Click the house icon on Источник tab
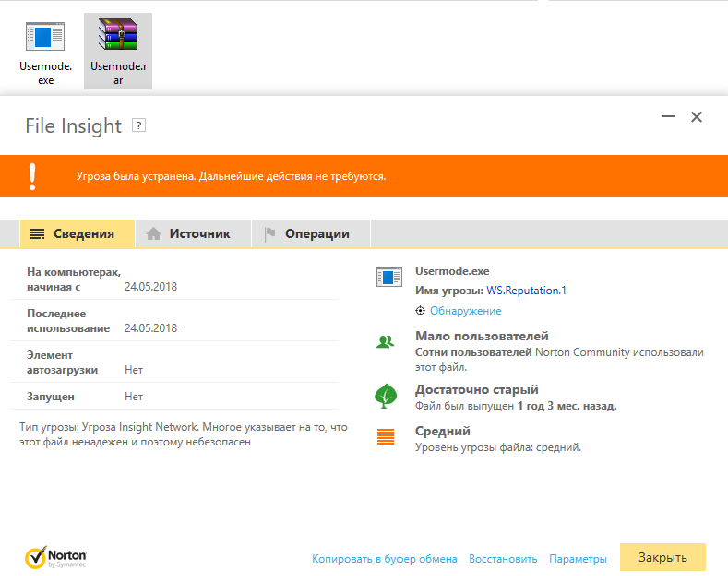The height and width of the screenshot is (582, 728). point(153,233)
